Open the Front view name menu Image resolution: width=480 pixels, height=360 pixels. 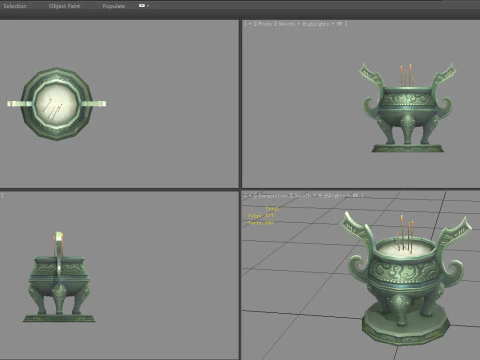265,24
